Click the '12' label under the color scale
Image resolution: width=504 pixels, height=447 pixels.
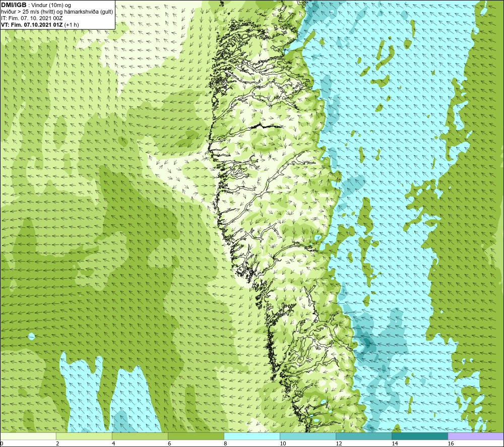click(339, 444)
